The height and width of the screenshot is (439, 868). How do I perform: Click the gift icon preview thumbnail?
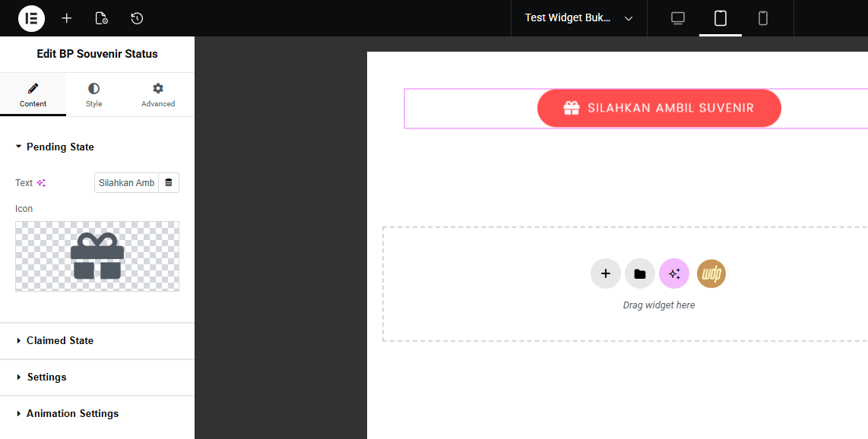(x=97, y=256)
